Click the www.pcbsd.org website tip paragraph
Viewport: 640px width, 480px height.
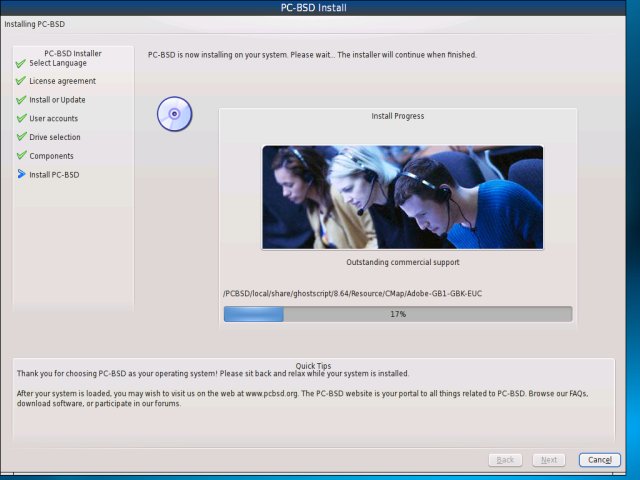tap(302, 398)
